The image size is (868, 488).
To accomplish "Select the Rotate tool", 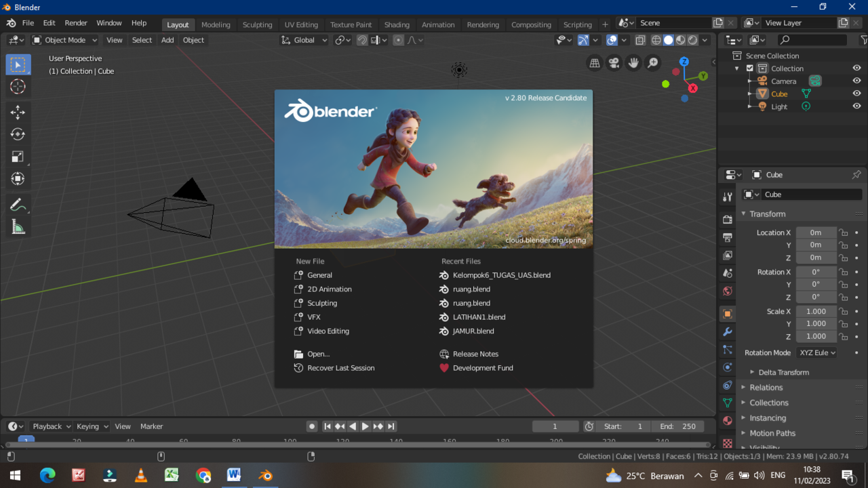I will click(18, 134).
